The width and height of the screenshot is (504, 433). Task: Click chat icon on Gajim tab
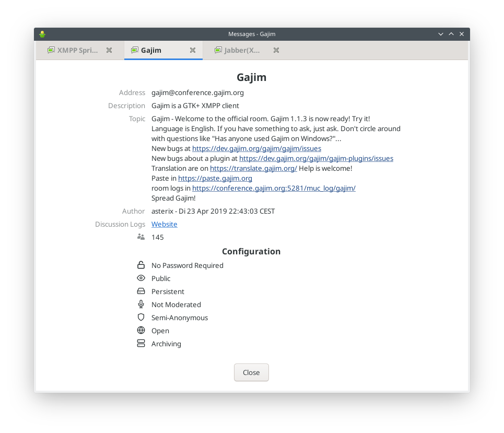coord(135,50)
